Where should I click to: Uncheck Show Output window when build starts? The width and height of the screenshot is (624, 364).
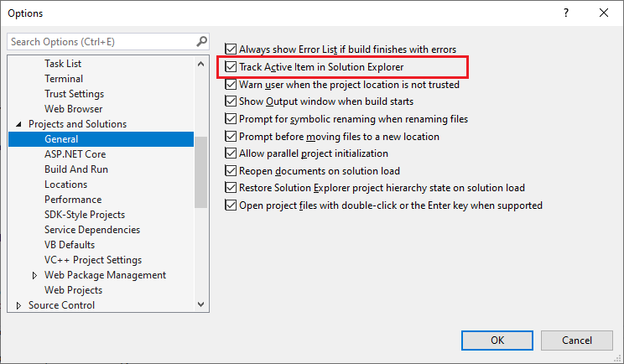pos(232,101)
